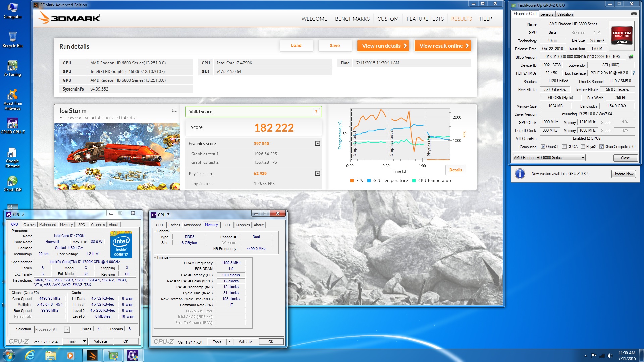Click the Bus Interface question mark in GPU-Z

[x=634, y=73]
